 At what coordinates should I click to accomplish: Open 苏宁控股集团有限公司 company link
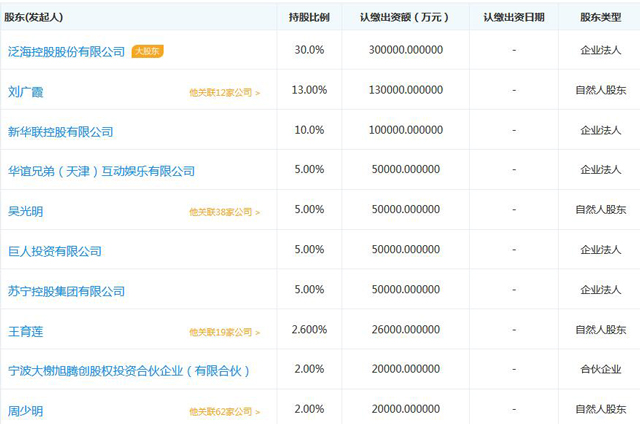pyautogui.click(x=66, y=291)
